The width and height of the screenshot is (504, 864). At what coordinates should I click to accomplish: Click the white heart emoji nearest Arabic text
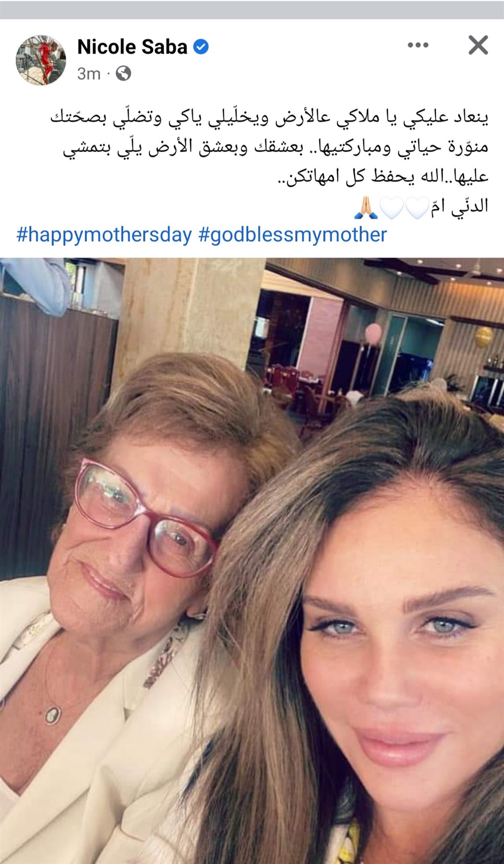tap(416, 207)
